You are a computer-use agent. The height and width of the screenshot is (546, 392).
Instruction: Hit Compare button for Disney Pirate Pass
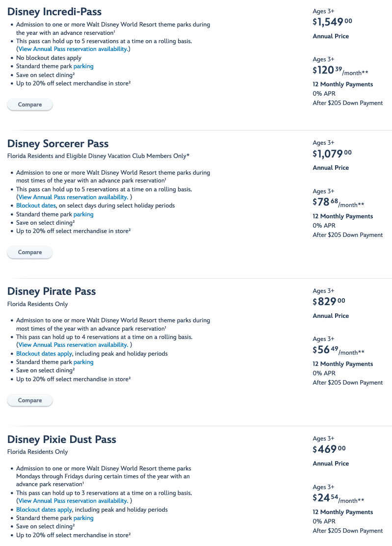pos(30,400)
